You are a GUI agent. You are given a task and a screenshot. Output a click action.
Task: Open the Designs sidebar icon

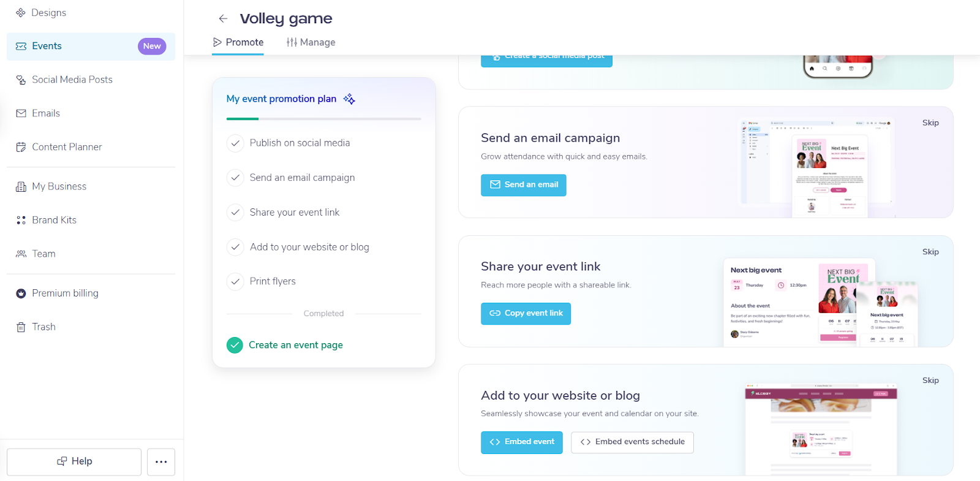(21, 13)
